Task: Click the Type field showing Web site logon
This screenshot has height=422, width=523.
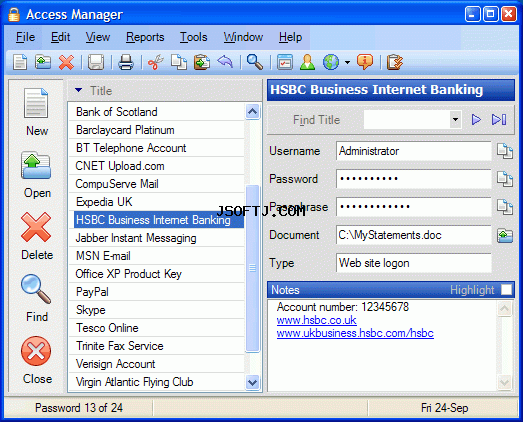Action: [414, 263]
